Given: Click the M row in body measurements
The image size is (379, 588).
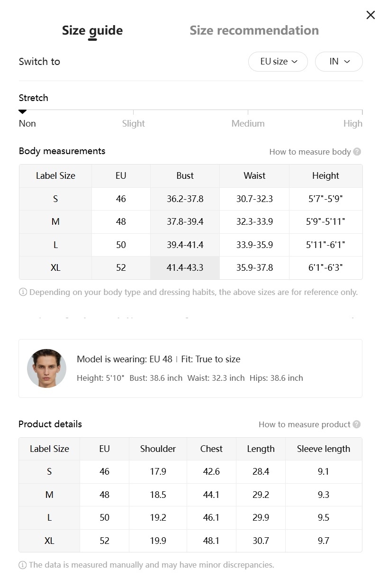Looking at the screenshot, I should [x=55, y=221].
